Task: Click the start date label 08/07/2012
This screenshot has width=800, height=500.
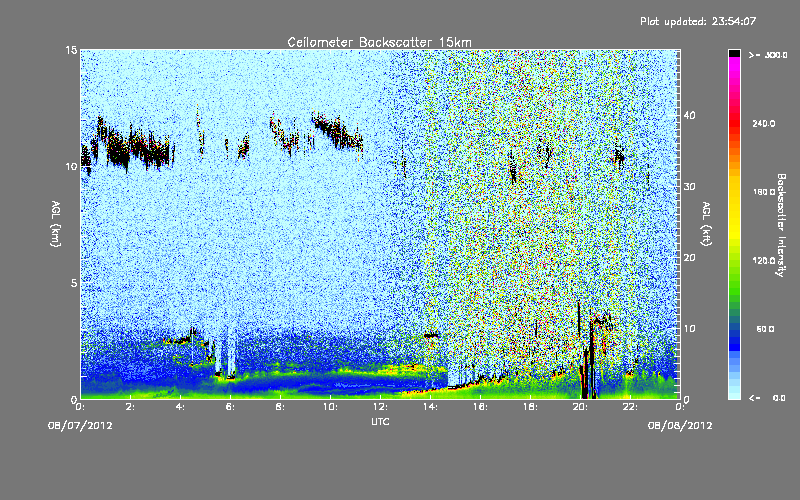Action: pos(80,426)
